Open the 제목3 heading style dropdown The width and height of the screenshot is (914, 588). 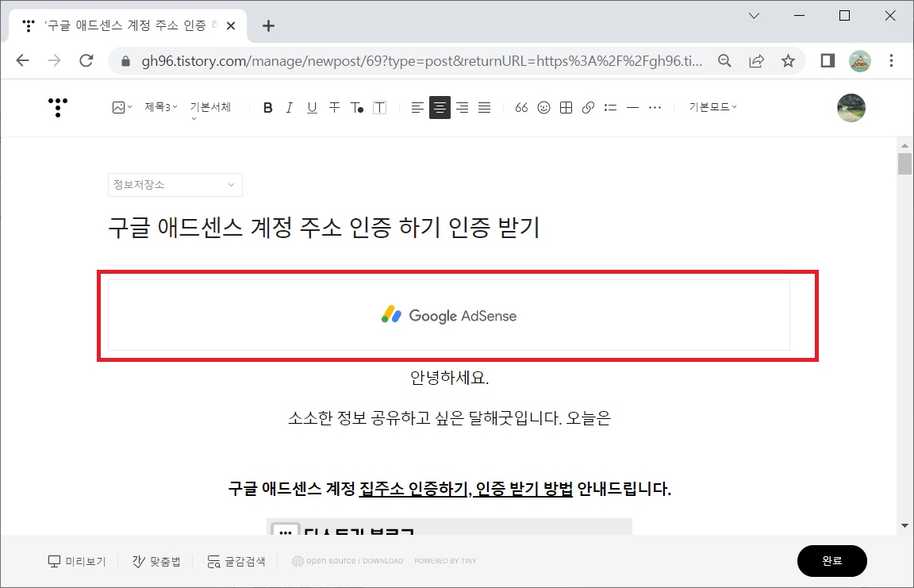(x=161, y=107)
